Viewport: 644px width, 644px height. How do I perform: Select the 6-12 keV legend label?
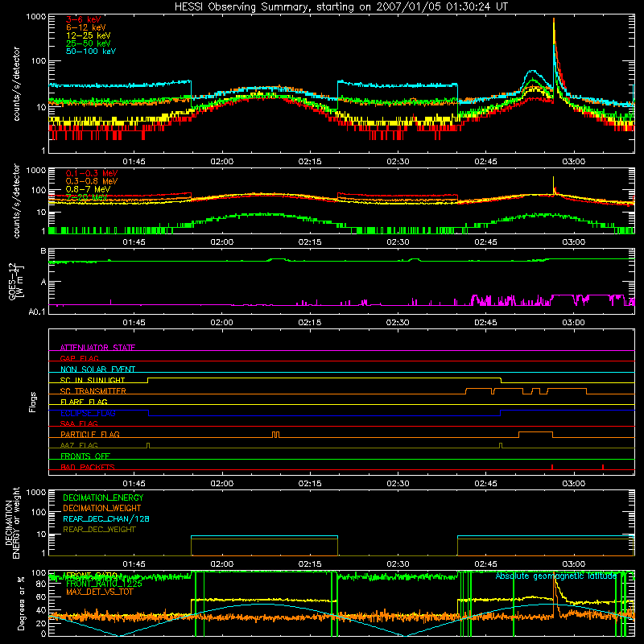(86, 27)
